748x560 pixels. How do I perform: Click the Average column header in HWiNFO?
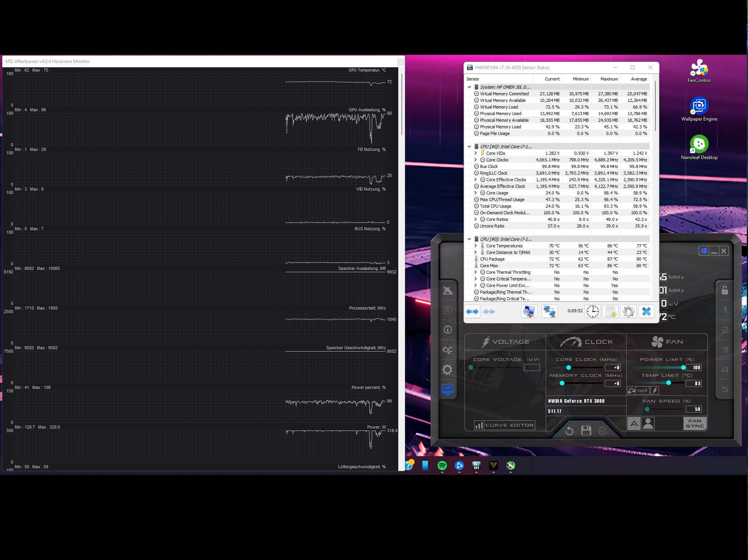[x=639, y=79]
